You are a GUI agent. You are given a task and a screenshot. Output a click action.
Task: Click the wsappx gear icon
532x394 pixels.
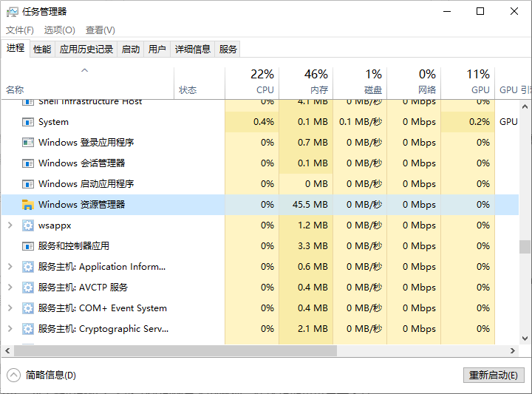28,225
